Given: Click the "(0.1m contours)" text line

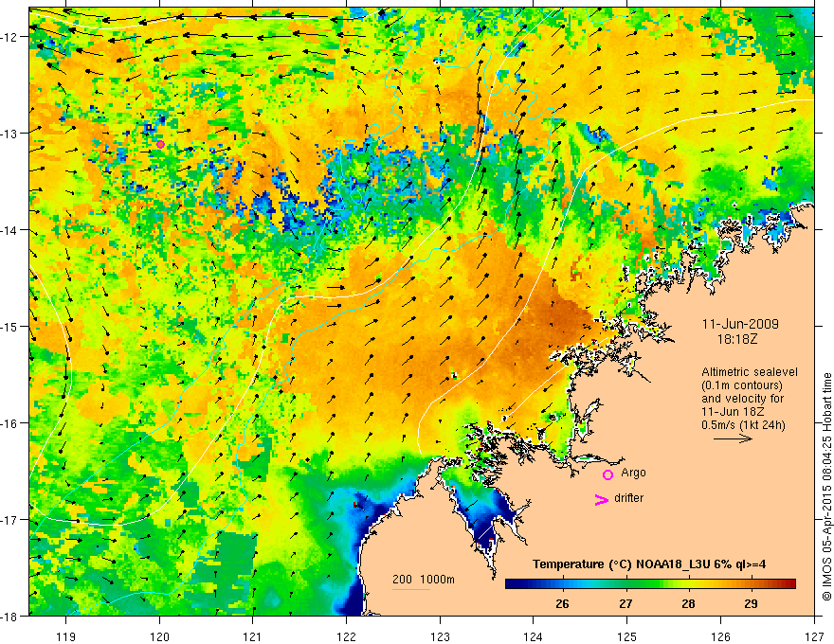Looking at the screenshot, I should click(742, 385).
